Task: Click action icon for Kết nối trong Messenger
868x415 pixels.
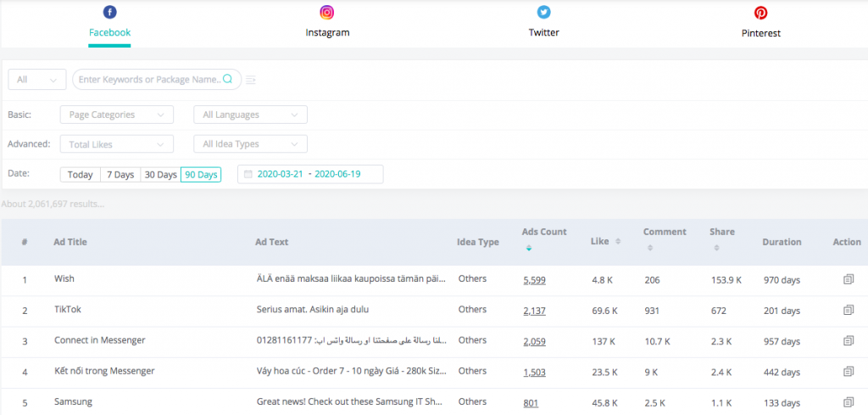Action: tap(848, 372)
